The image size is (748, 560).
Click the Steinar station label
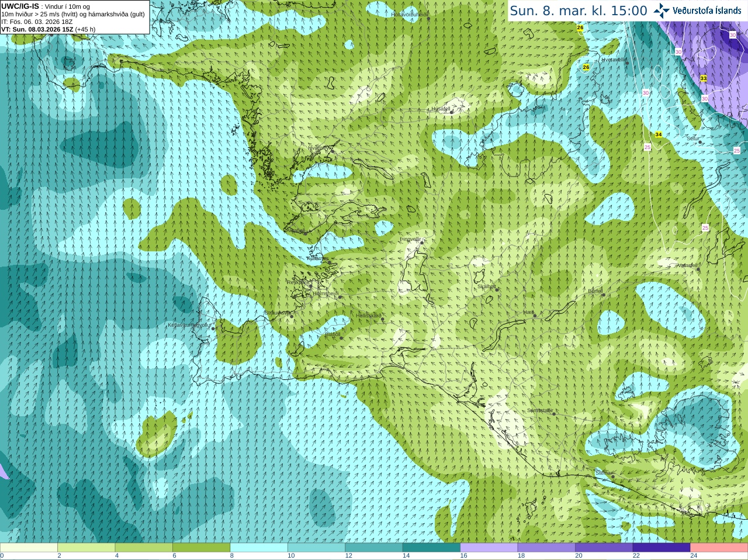click(603, 472)
